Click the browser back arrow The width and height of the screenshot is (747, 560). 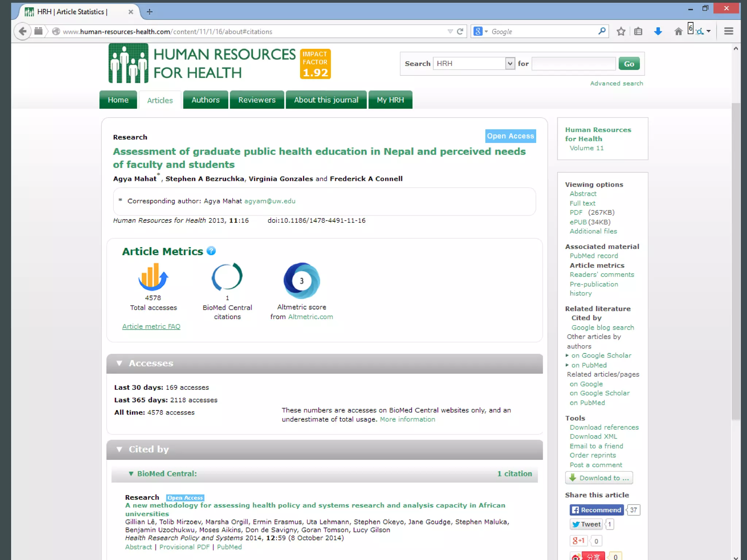tap(23, 31)
